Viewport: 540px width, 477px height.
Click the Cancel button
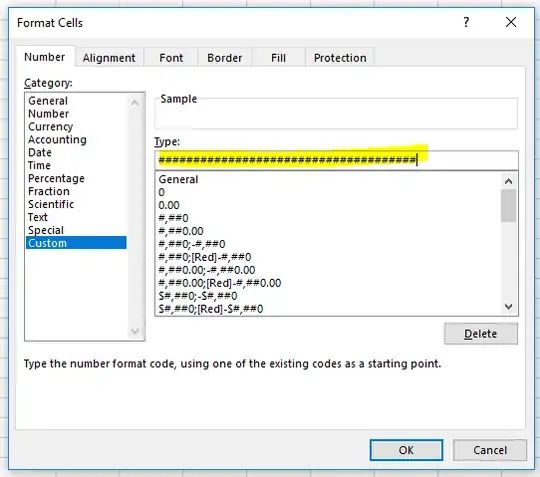(490, 450)
